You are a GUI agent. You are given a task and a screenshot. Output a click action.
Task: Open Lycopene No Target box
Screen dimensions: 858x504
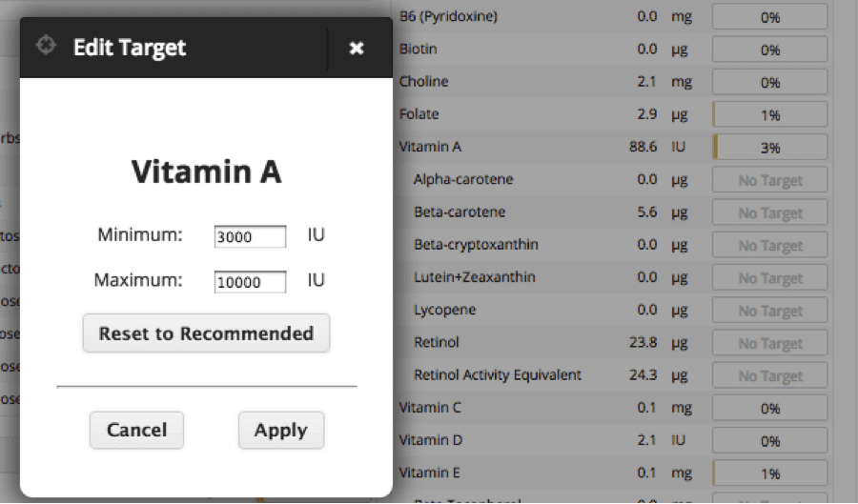coord(770,310)
